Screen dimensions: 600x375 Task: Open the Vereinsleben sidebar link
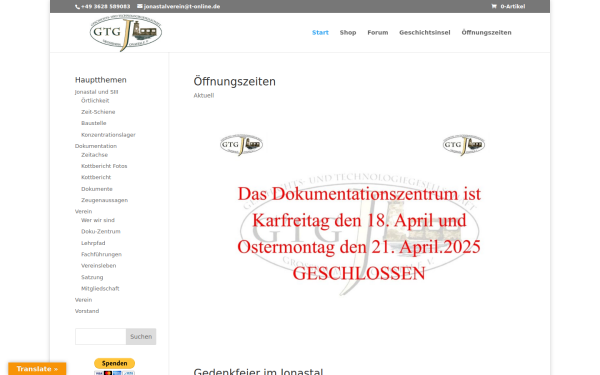(98, 266)
